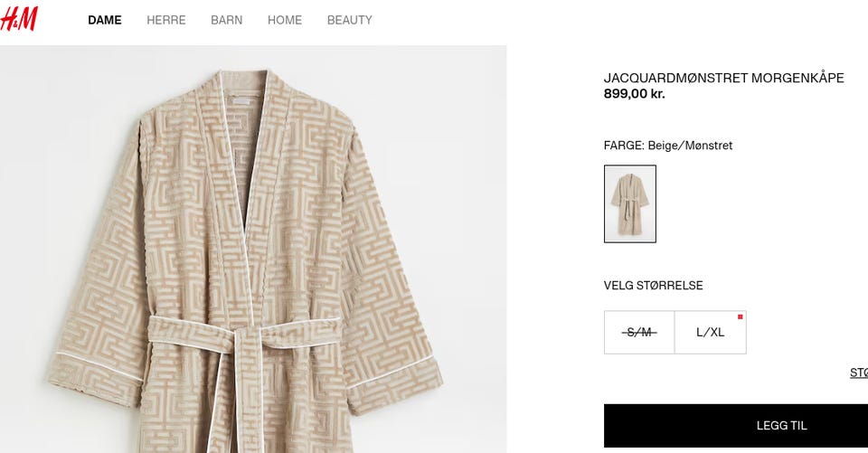Click the FARGE: Beige/Mønstret label
The width and height of the screenshot is (868, 453).
pos(668,146)
